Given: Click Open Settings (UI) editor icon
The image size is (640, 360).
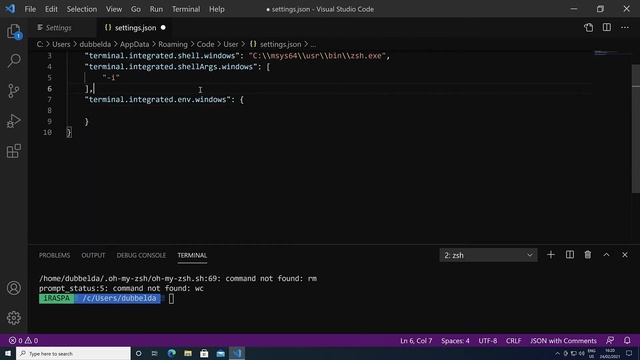Looking at the screenshot, I should (x=588, y=28).
